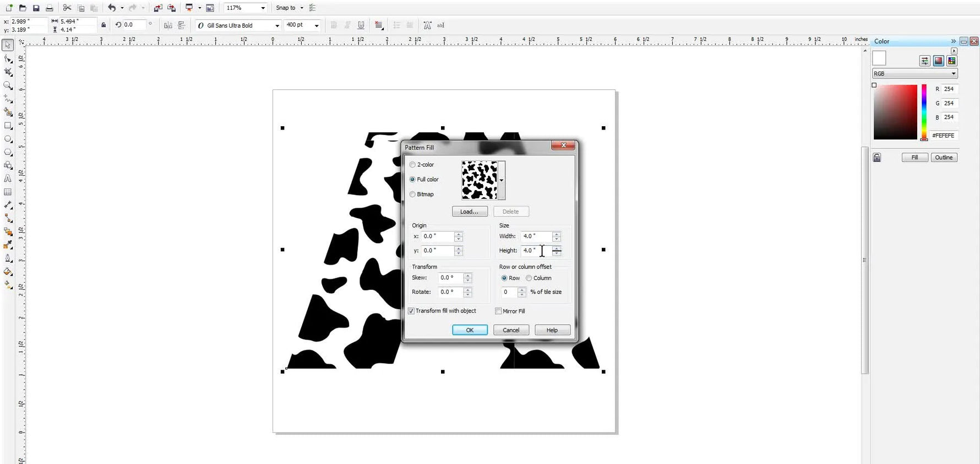
Task: Select the Polygon tool
Action: tap(8, 152)
